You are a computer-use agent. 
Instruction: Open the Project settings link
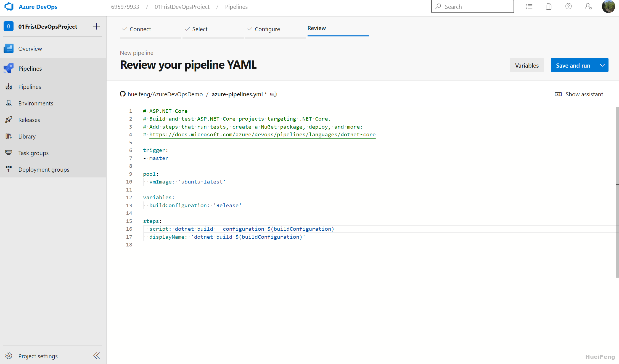click(x=38, y=356)
